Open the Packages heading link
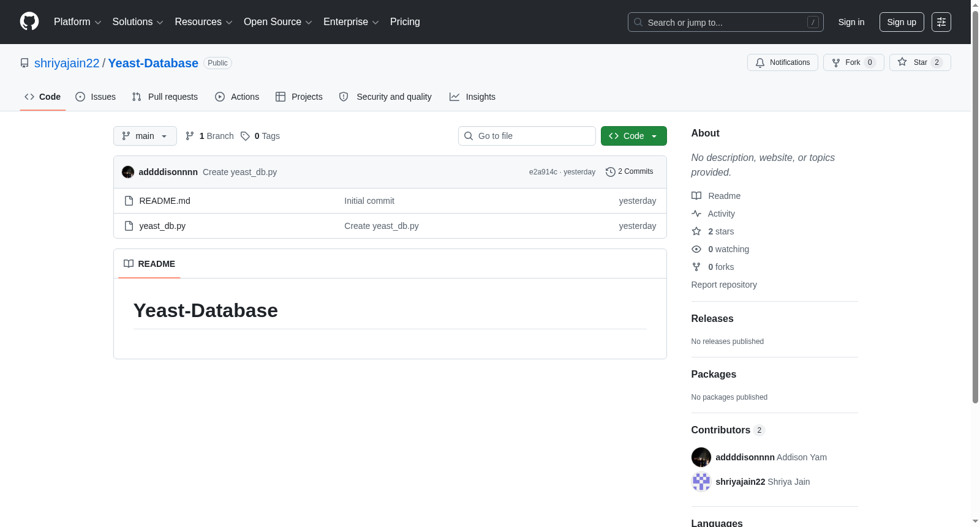Image resolution: width=980 pixels, height=527 pixels. pyautogui.click(x=714, y=375)
